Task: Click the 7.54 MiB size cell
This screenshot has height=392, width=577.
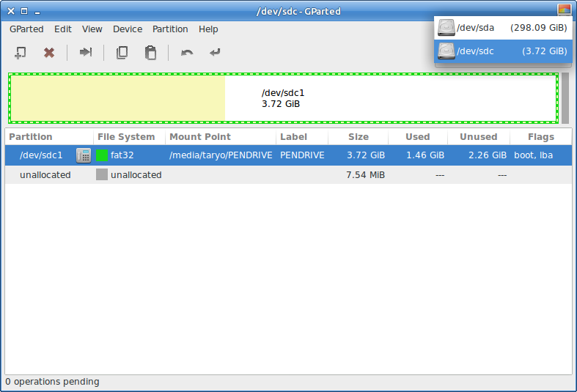Action: pos(365,174)
